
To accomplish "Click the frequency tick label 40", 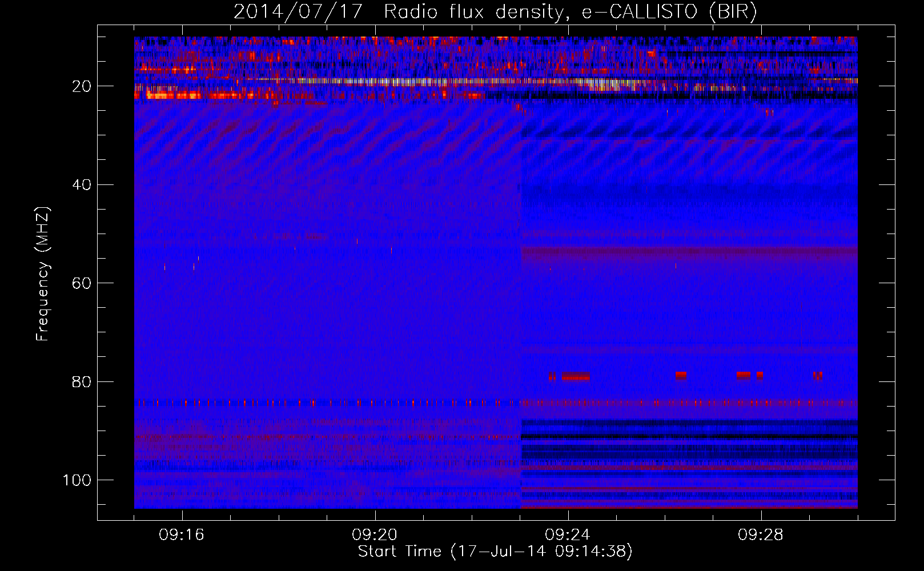I will (82, 185).
